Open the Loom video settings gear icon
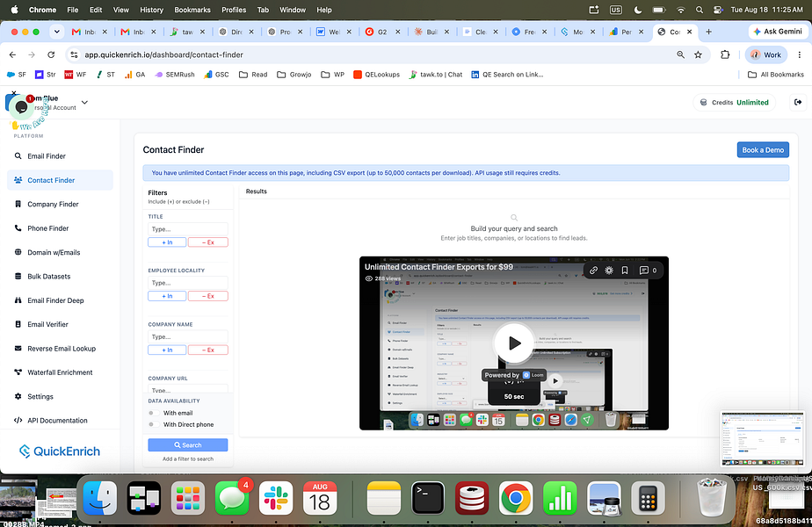The image size is (812, 527). [609, 271]
